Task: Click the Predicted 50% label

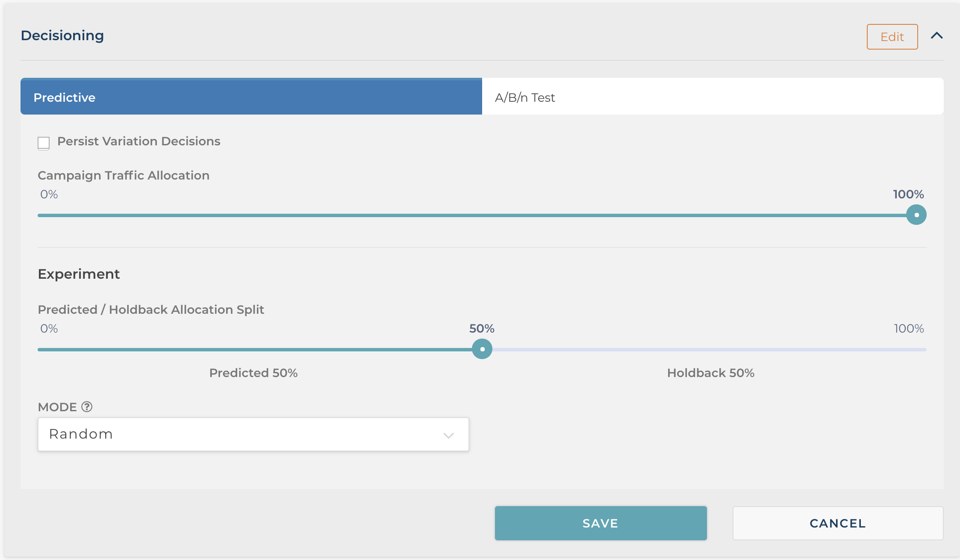Action: [253, 373]
